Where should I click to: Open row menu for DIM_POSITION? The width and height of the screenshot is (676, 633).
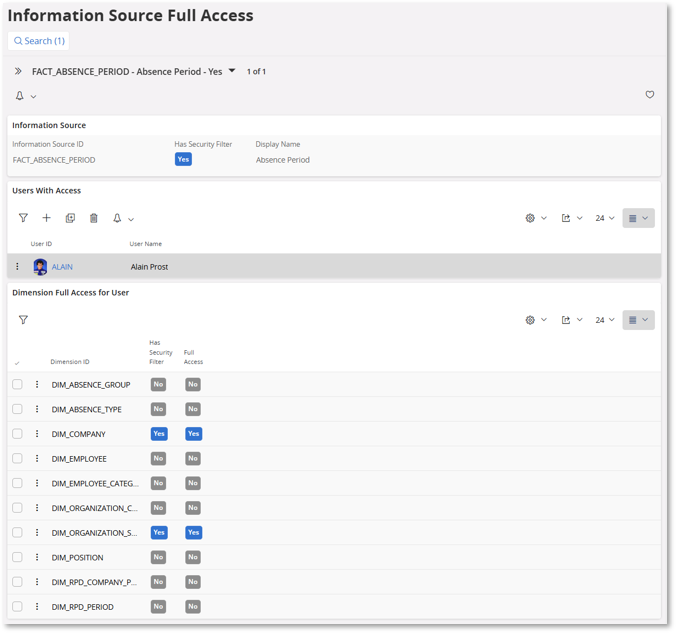click(x=37, y=557)
